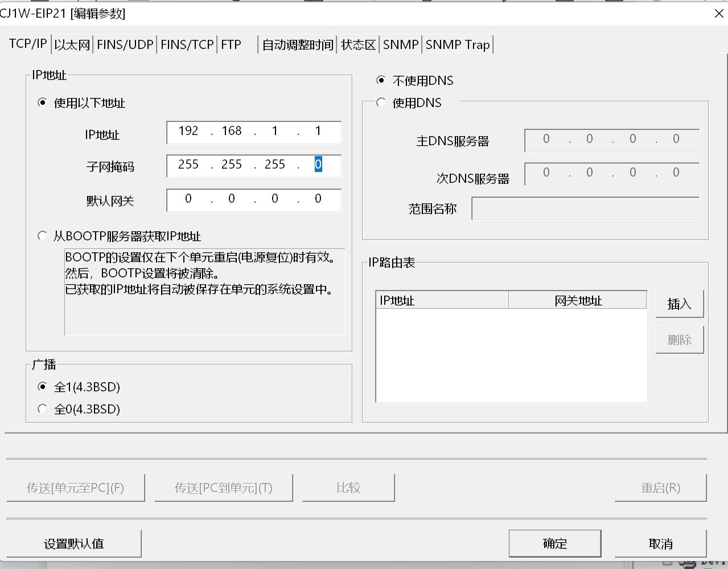Open the 状态区 tab
Screen dimensions: 728x569
coord(359,45)
